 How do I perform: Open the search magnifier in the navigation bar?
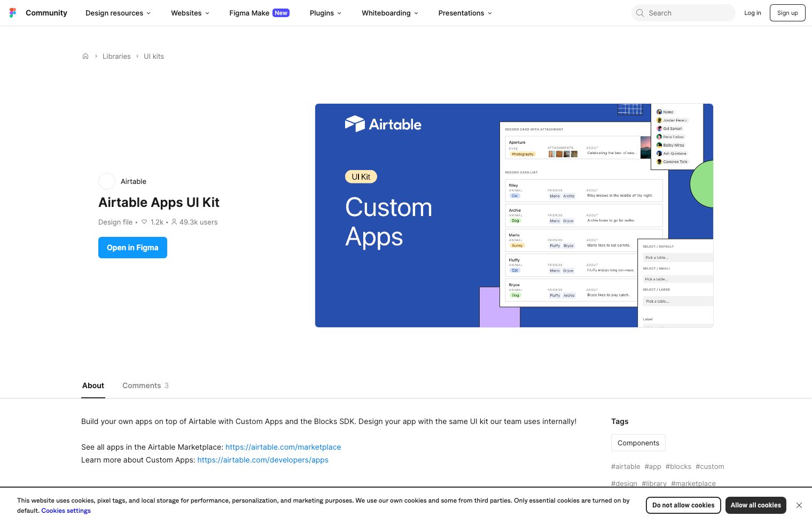[639, 13]
